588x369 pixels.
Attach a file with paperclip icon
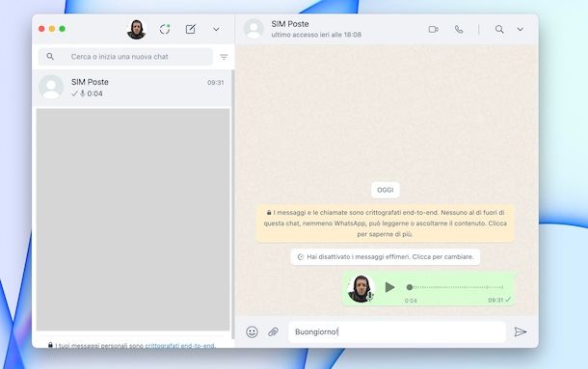274,331
